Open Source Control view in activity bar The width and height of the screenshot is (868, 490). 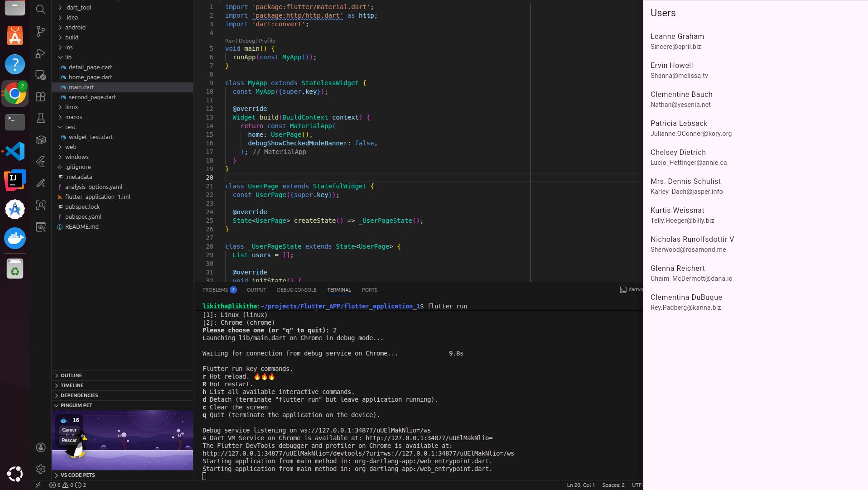(41, 31)
